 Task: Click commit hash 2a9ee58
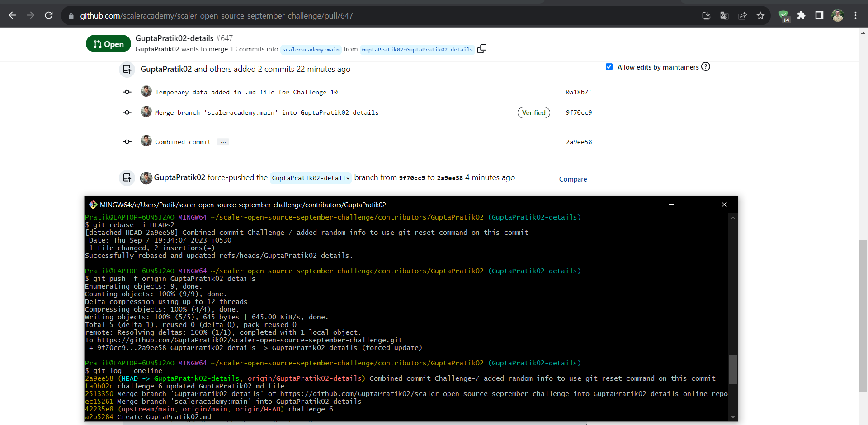click(579, 141)
